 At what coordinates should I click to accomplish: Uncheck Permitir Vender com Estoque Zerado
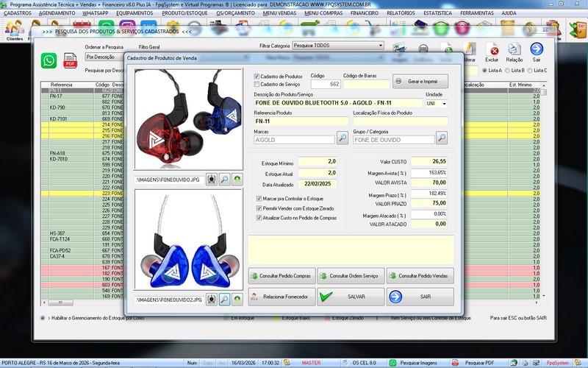point(258,208)
